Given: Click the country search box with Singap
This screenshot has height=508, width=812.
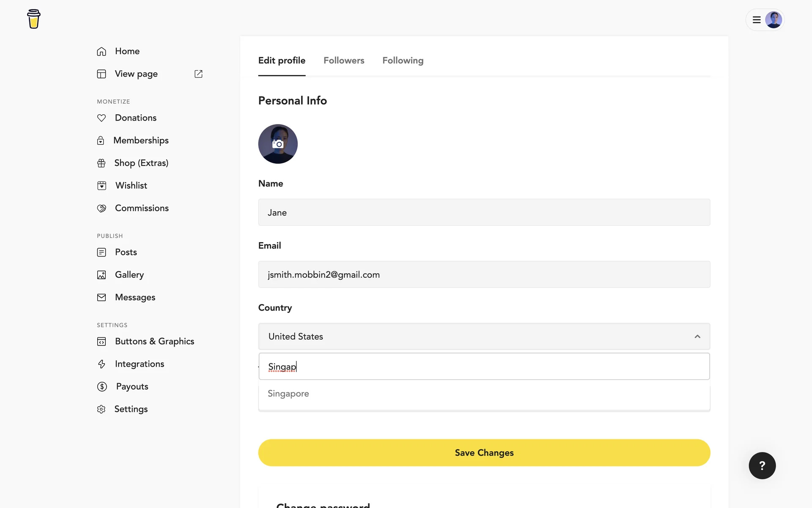Looking at the screenshot, I should pos(484,367).
